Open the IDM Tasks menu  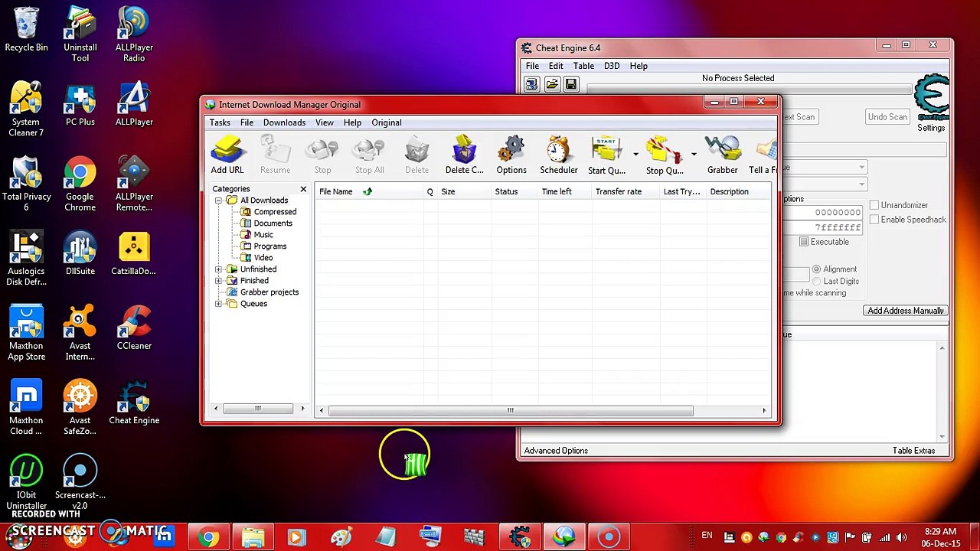tap(220, 122)
